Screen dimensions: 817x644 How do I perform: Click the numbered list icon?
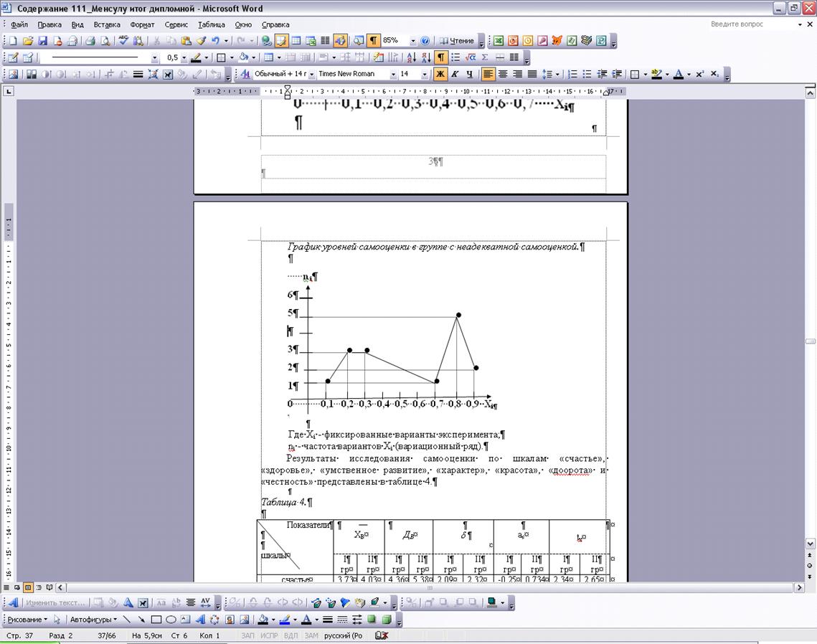click(572, 74)
